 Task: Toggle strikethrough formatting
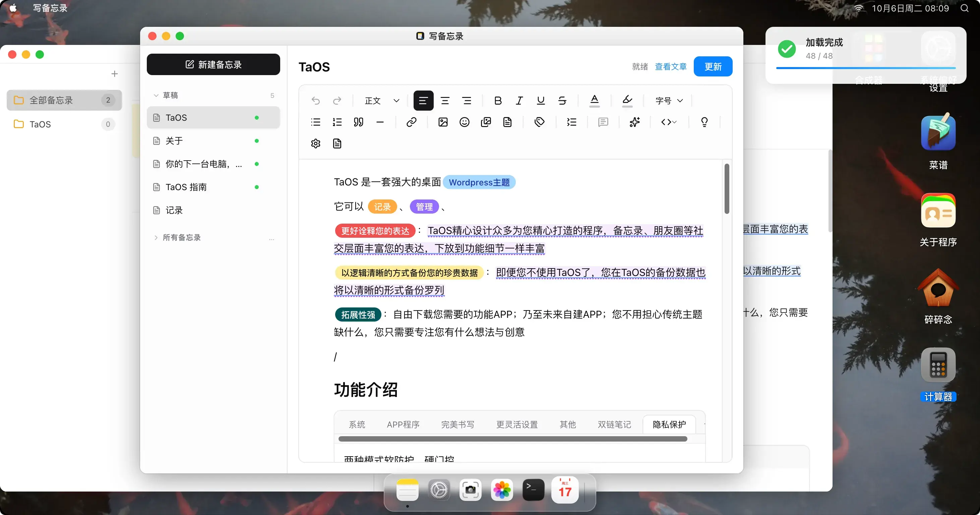(x=562, y=101)
